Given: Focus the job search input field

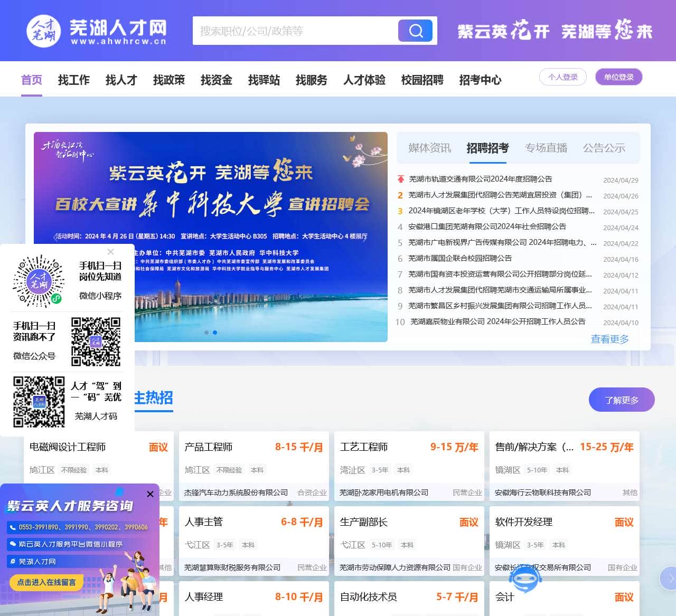Looking at the screenshot, I should point(295,31).
